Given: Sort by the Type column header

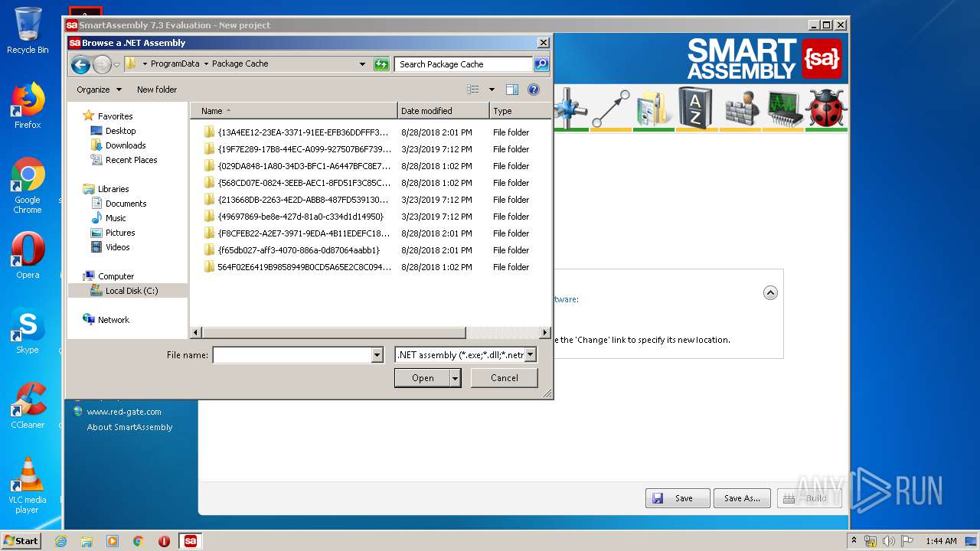Looking at the screenshot, I should [x=520, y=111].
